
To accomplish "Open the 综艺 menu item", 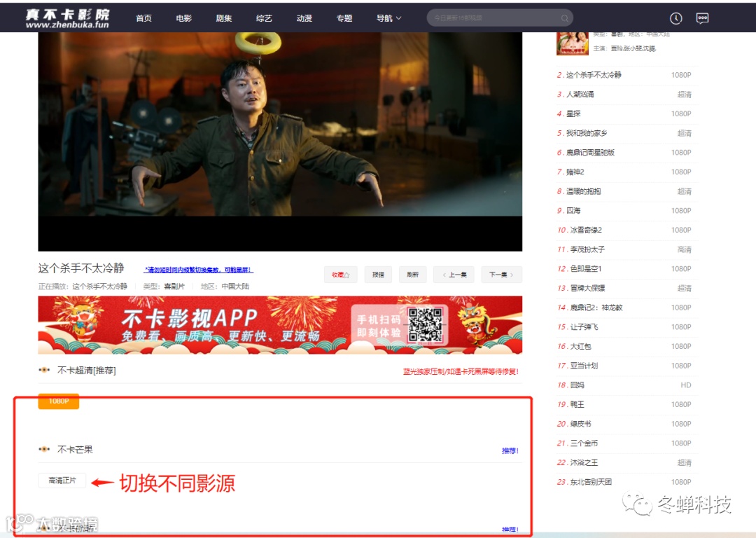I will click(264, 18).
